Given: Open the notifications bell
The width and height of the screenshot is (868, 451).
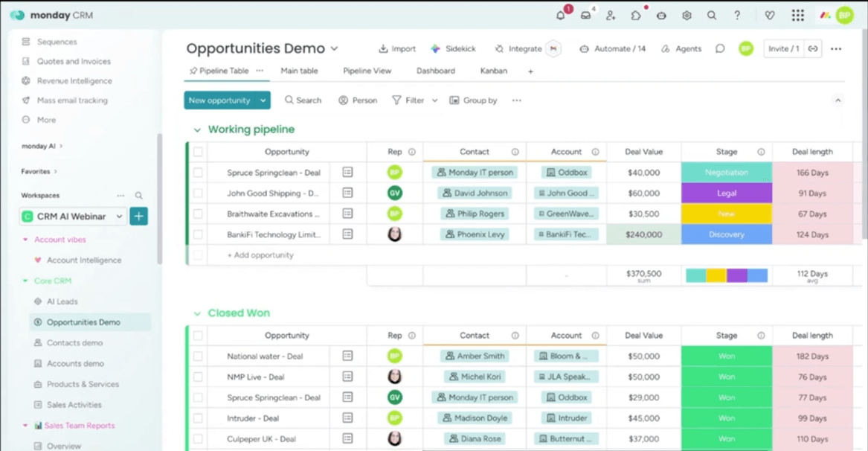Looking at the screenshot, I should 560,16.
